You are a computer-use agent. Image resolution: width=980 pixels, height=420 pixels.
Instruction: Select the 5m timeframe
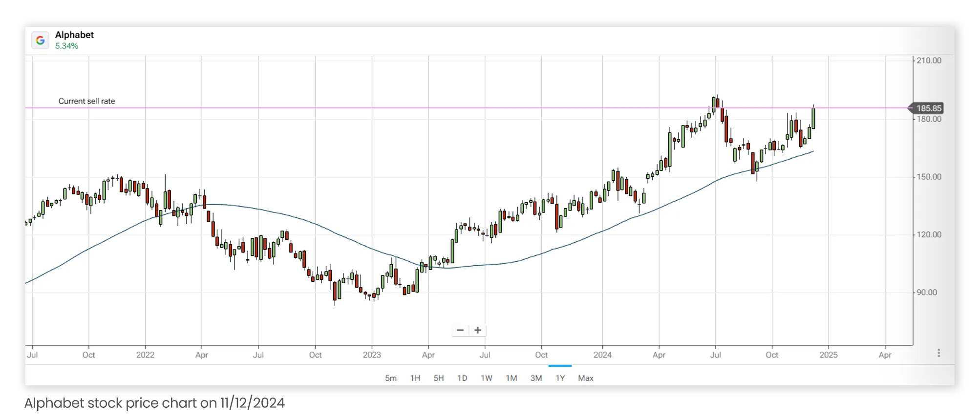pyautogui.click(x=391, y=378)
